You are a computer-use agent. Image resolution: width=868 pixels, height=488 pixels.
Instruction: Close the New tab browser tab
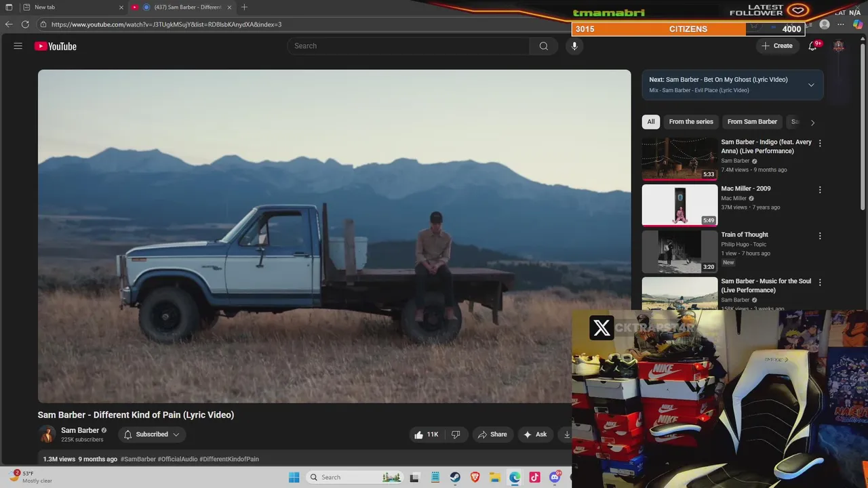coord(121,7)
